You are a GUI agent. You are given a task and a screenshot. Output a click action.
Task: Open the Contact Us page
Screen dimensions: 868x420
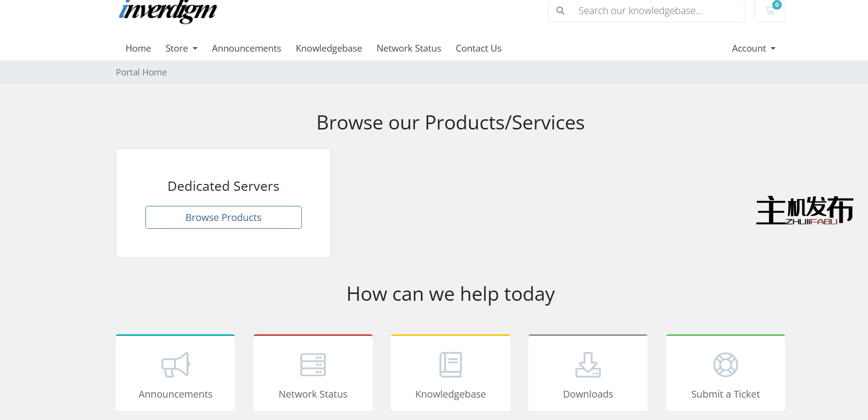pos(478,48)
